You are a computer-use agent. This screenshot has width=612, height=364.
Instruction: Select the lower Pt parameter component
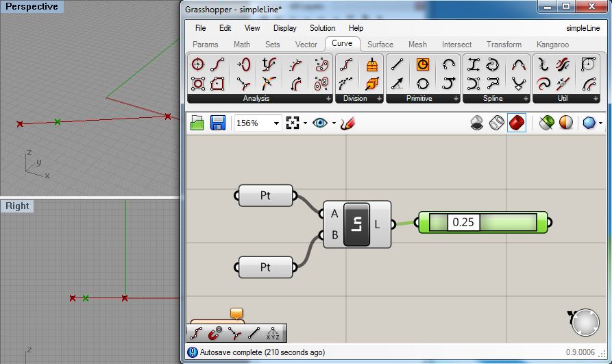(x=265, y=267)
